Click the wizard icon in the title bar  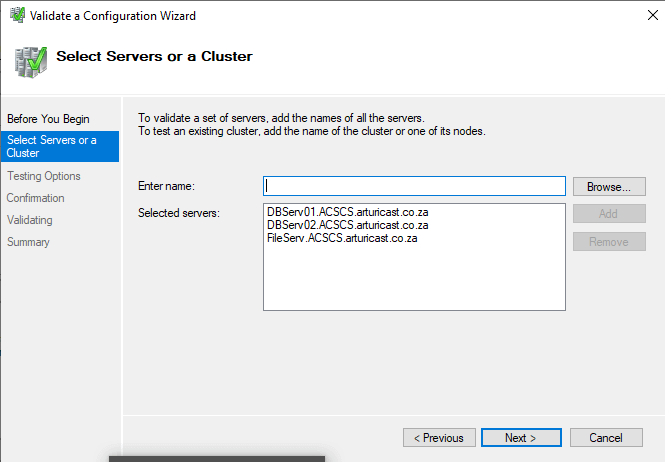tap(17, 16)
